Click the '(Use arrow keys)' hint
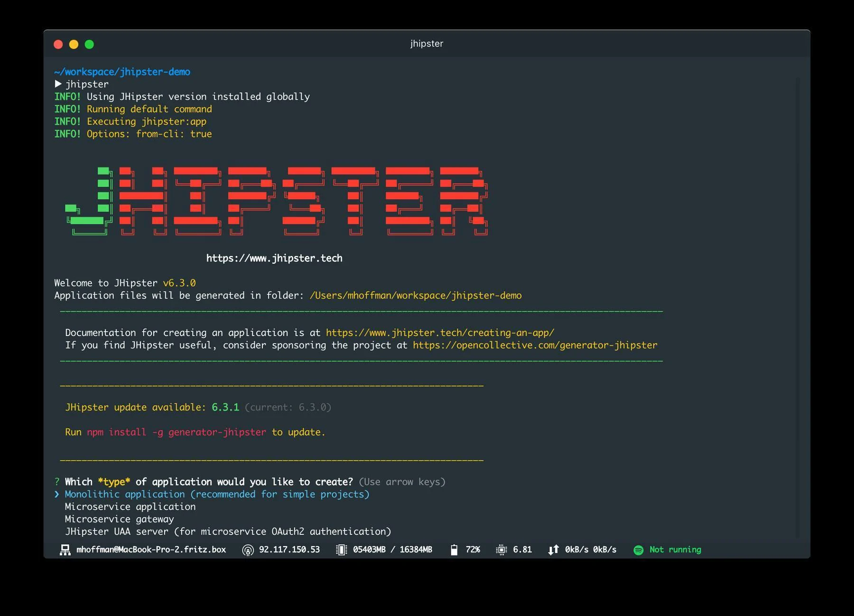854x616 pixels. (x=402, y=482)
